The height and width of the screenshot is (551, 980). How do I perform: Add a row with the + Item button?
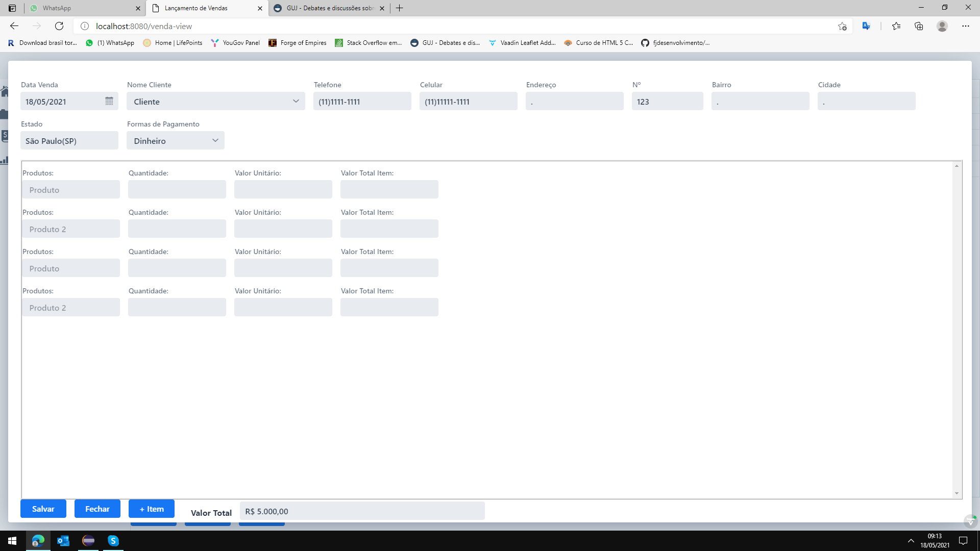(152, 509)
